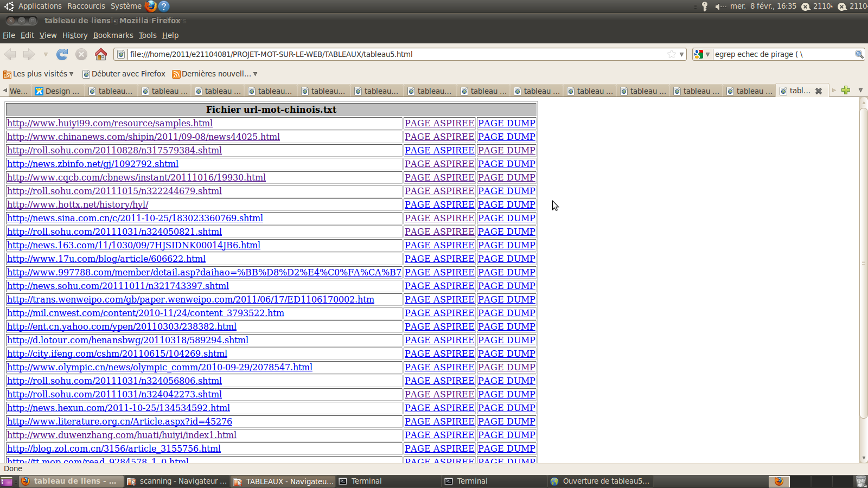Launch Firefox from top panel icon

[x=151, y=6]
